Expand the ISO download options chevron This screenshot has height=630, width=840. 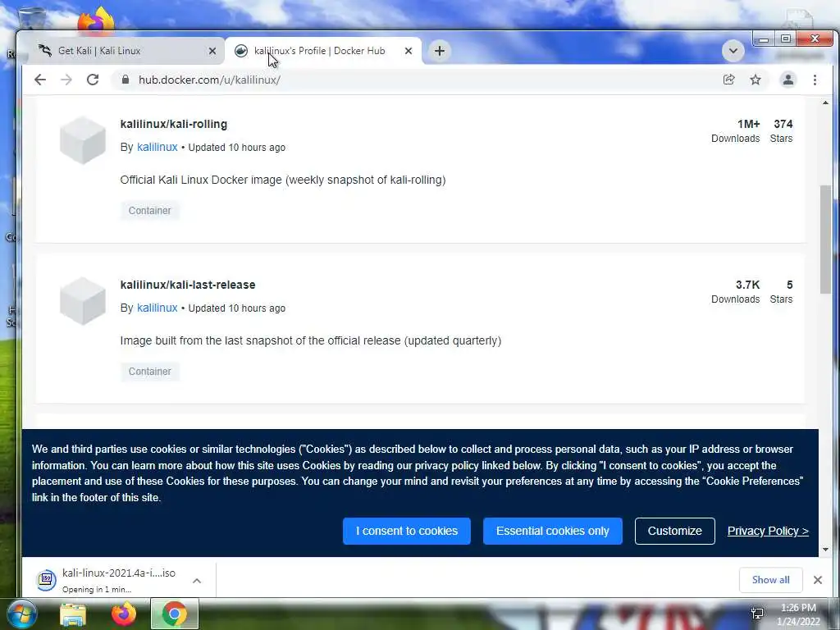[x=197, y=581]
